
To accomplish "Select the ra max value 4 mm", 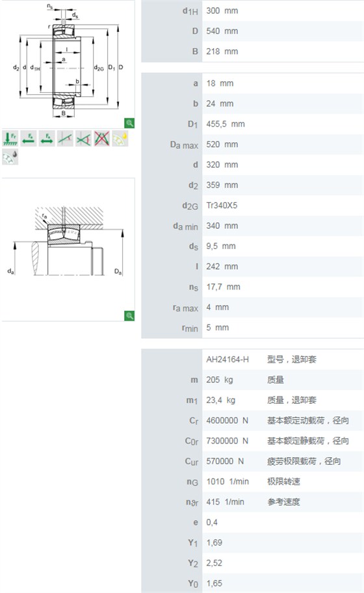I will pos(217,308).
